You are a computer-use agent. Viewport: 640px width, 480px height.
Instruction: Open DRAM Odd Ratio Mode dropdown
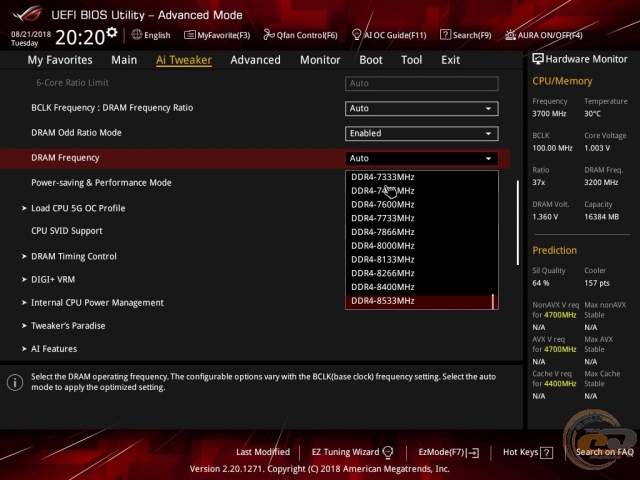click(421, 133)
